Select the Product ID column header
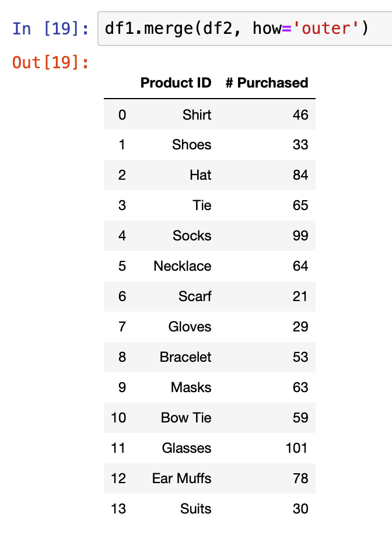The height and width of the screenshot is (538, 392). point(176,83)
